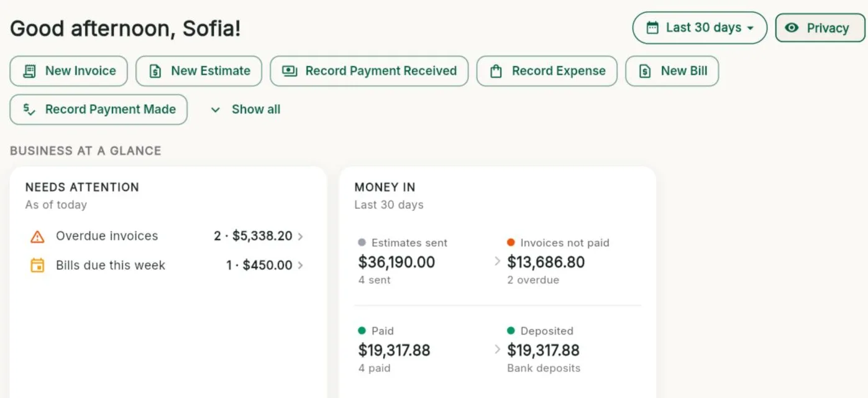Image resolution: width=868 pixels, height=398 pixels.
Task: Select the $19,317.88 amount under Paid
Action: click(394, 350)
